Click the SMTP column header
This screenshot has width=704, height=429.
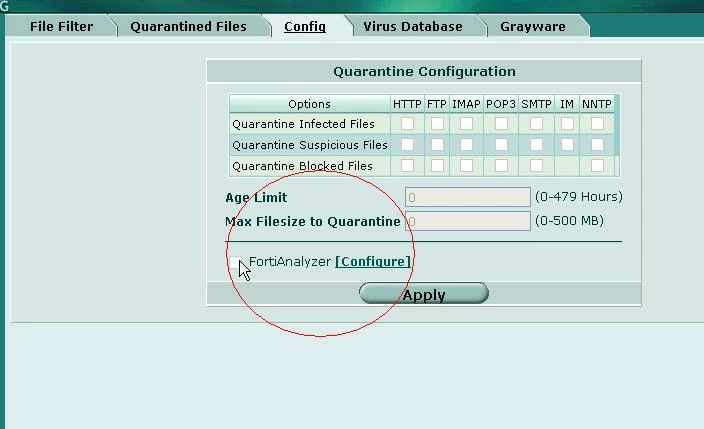(536, 104)
